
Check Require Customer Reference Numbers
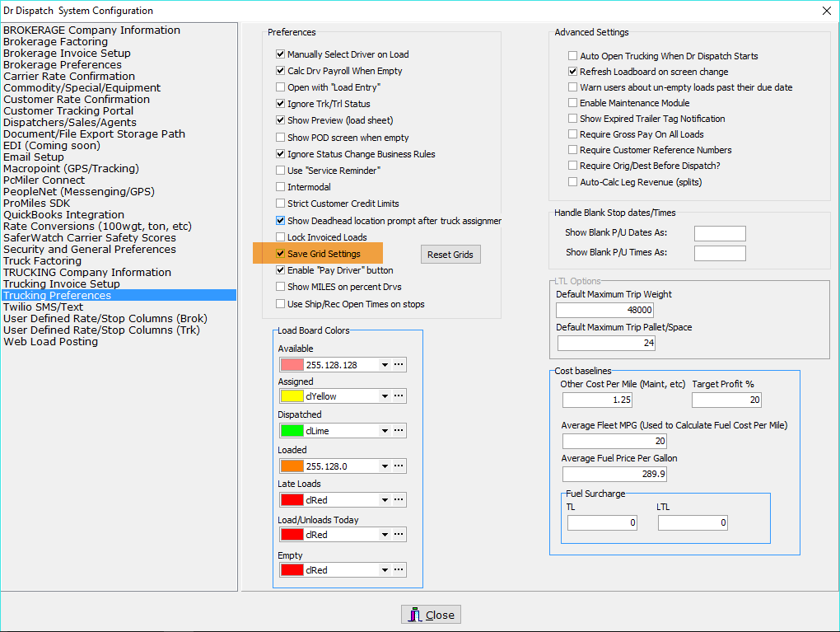[572, 150]
